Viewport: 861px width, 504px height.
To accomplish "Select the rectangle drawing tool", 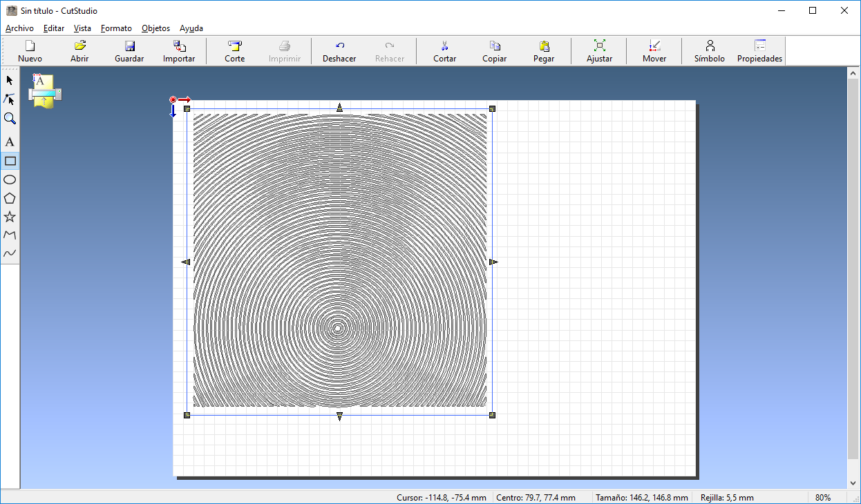I will (x=10, y=161).
